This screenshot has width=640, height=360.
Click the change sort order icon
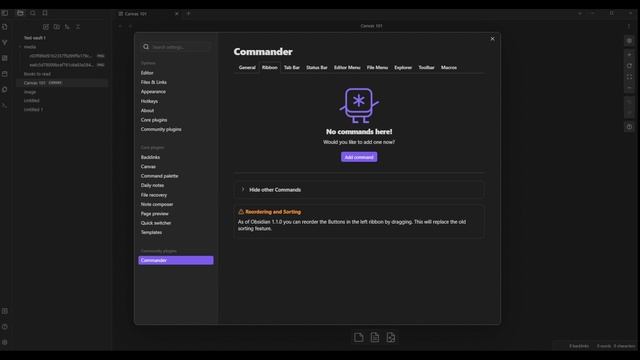click(67, 27)
